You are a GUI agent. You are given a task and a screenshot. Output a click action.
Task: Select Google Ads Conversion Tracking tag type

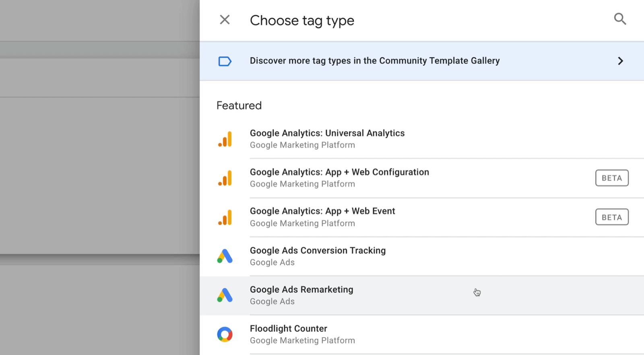[x=318, y=250]
